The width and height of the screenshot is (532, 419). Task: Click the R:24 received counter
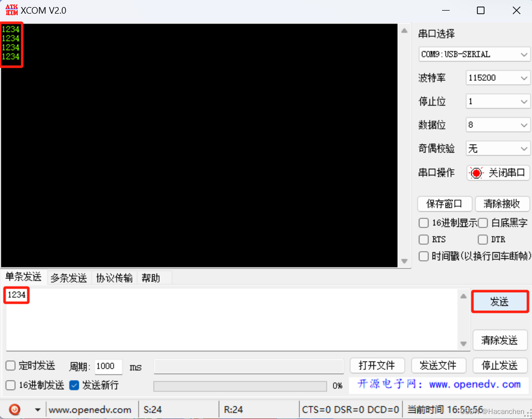point(233,410)
